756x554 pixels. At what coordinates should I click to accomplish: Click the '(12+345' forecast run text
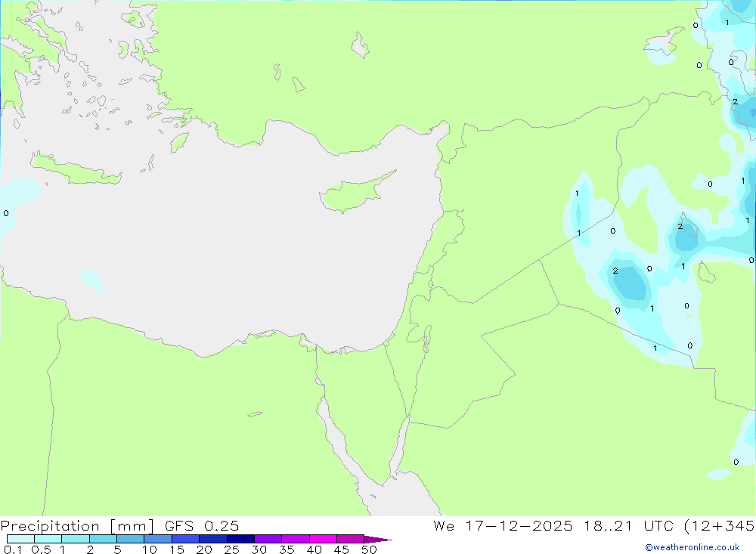click(x=720, y=526)
